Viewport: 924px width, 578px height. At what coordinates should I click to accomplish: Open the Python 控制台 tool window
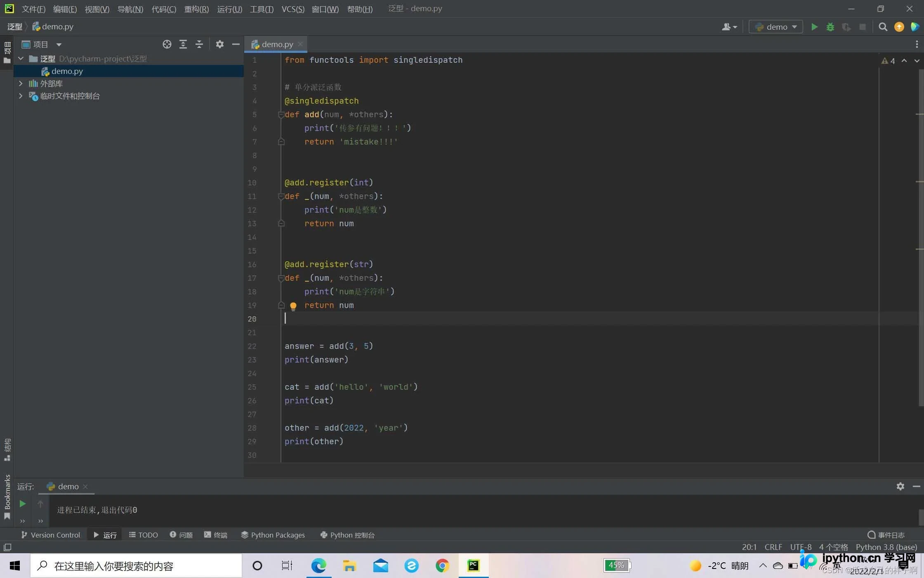pyautogui.click(x=347, y=535)
